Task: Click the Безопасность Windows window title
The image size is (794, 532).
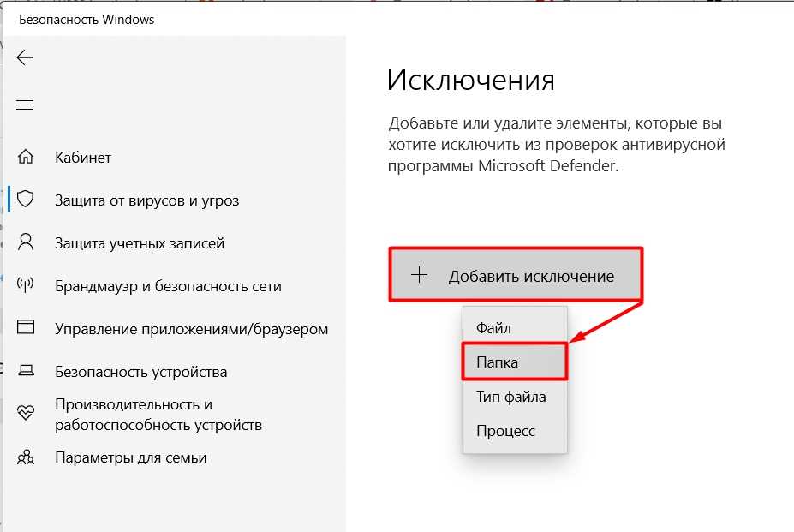Action: tap(87, 20)
